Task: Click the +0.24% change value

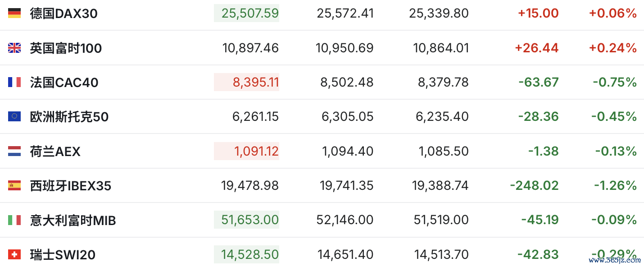Action: pos(612,48)
